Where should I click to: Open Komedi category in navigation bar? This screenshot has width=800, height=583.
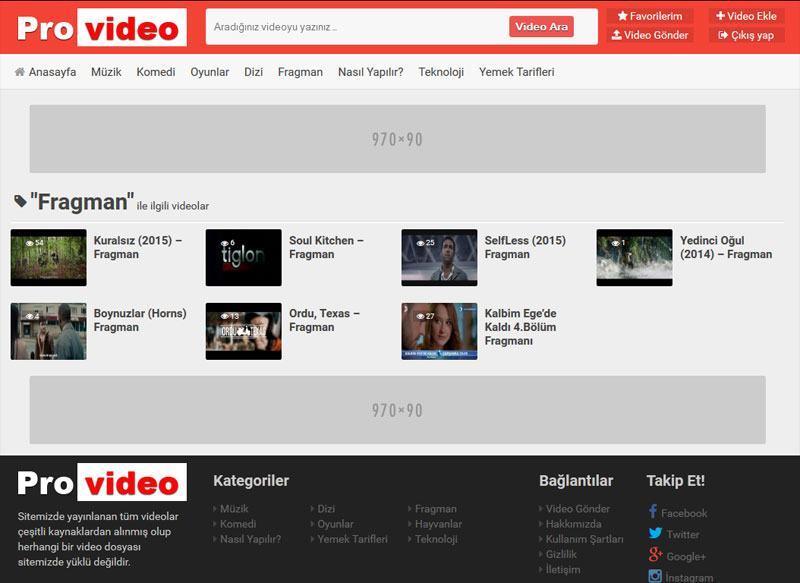pyautogui.click(x=156, y=72)
